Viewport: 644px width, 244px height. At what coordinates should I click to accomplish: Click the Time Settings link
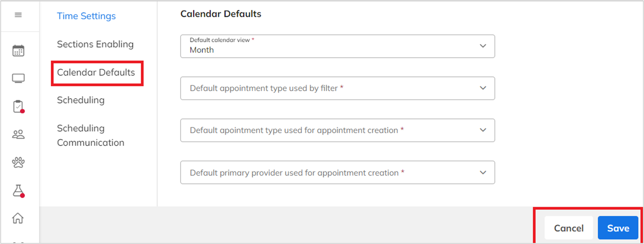tap(86, 16)
